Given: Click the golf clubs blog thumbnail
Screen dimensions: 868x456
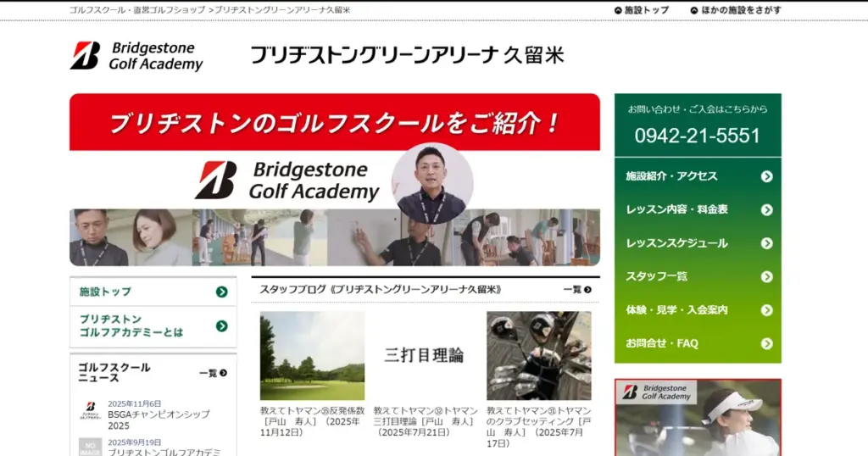Looking at the screenshot, I should pos(538,356).
